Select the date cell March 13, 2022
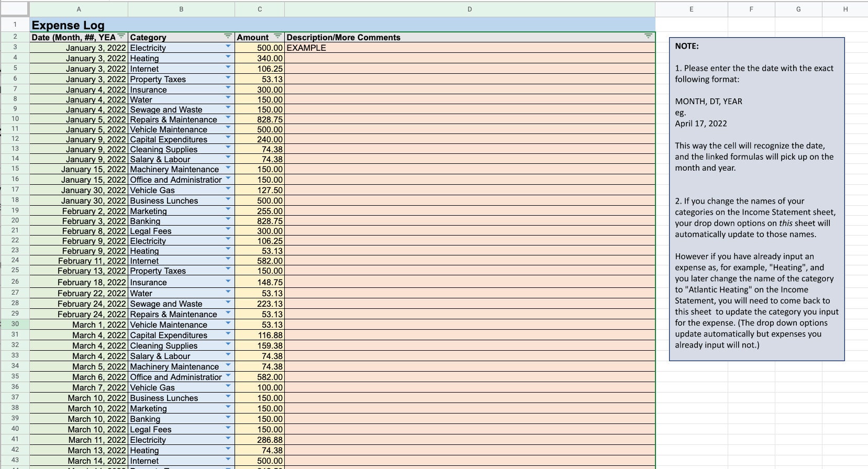 (79, 450)
